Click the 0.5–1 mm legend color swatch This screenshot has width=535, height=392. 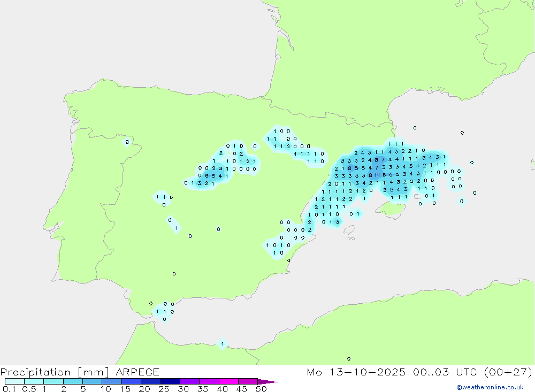pyautogui.click(x=34, y=381)
